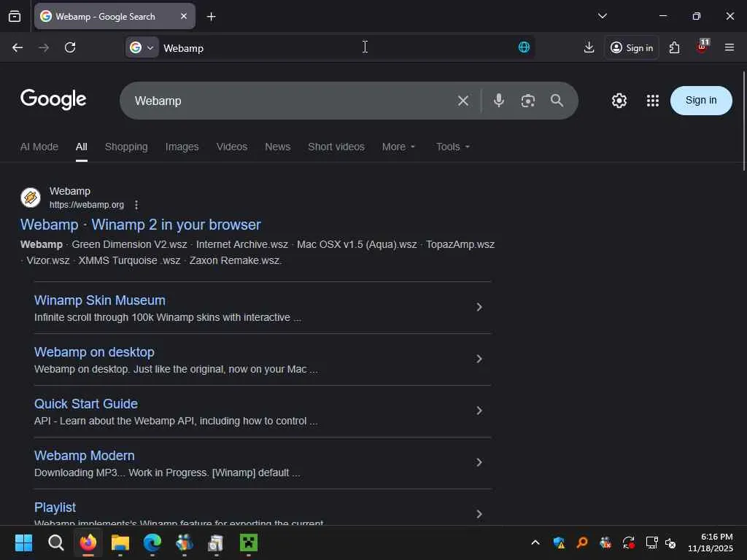The width and height of the screenshot is (747, 560).
Task: Open the Winamp Skin Museum sitelink
Action: tap(100, 300)
